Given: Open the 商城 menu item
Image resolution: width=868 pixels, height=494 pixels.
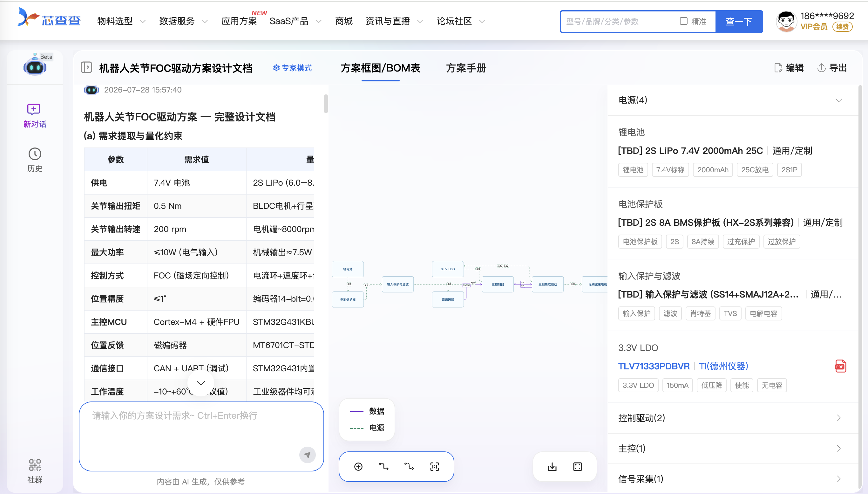Looking at the screenshot, I should (344, 21).
